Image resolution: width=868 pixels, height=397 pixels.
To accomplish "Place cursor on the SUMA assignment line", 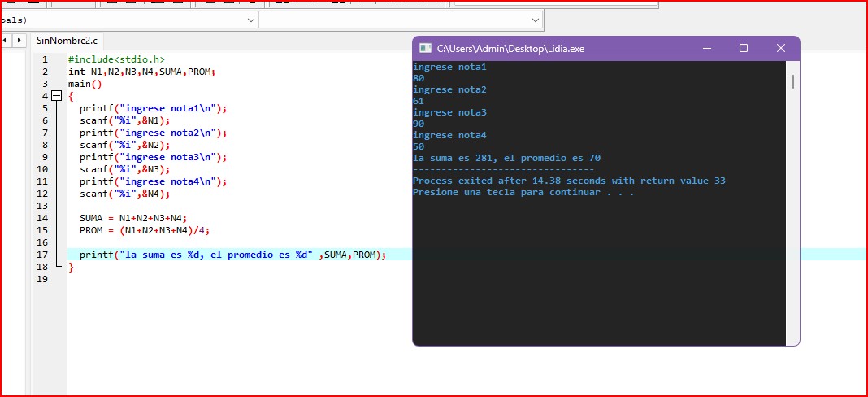I will pyautogui.click(x=133, y=218).
